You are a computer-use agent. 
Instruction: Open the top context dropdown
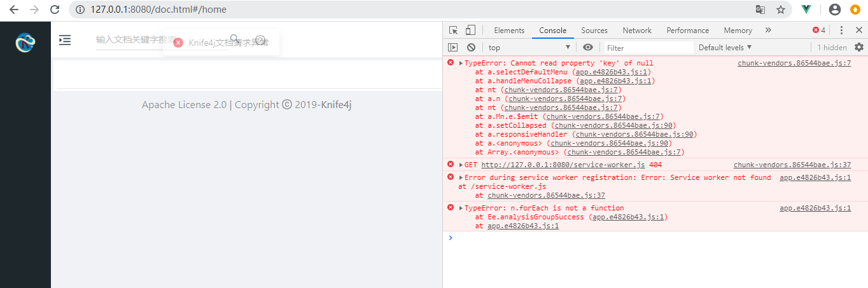point(529,47)
